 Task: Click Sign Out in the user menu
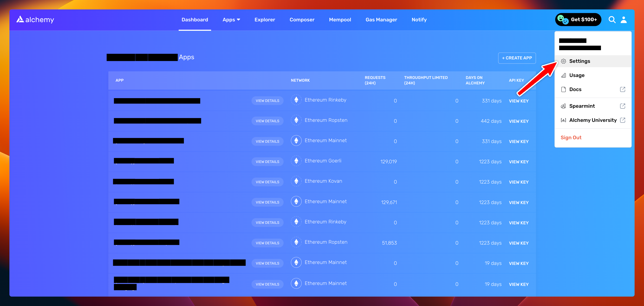click(571, 138)
